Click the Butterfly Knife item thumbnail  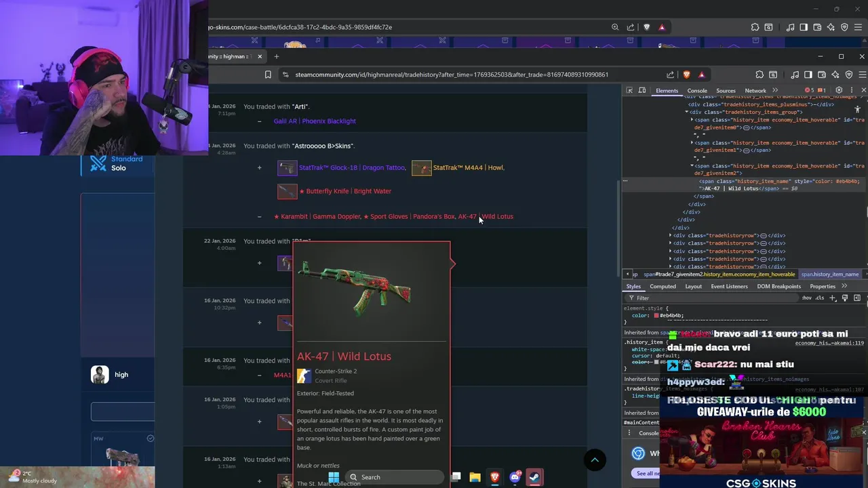click(x=288, y=191)
